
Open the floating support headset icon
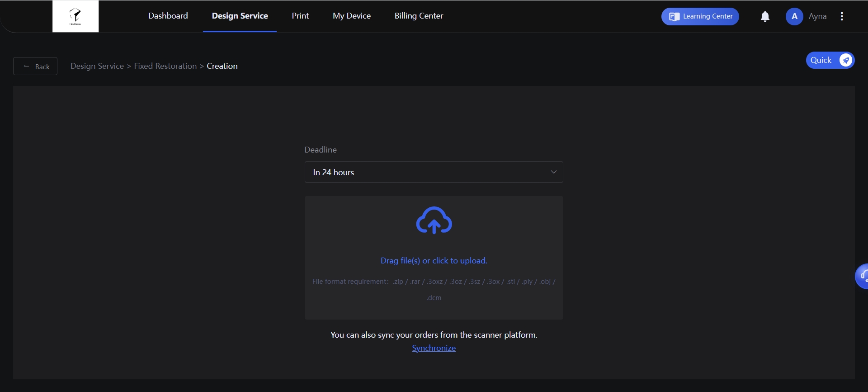tap(862, 276)
